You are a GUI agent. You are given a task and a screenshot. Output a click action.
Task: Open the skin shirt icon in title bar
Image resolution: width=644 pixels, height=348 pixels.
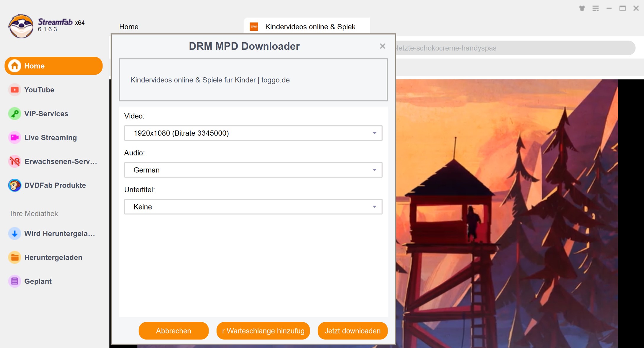click(582, 8)
